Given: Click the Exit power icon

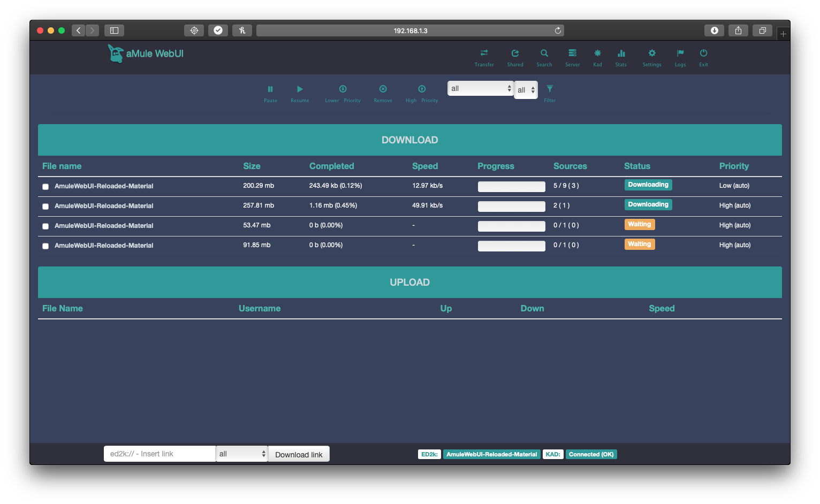Looking at the screenshot, I should 703,53.
